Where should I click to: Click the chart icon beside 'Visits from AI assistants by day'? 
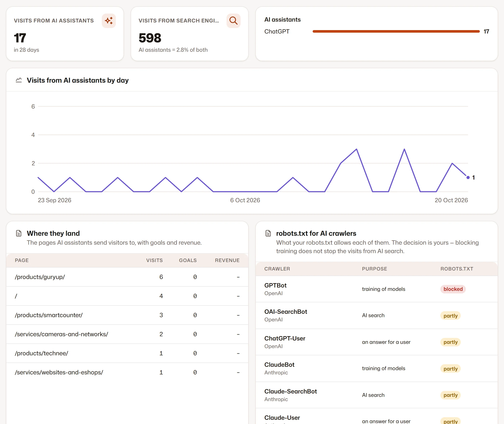(19, 80)
